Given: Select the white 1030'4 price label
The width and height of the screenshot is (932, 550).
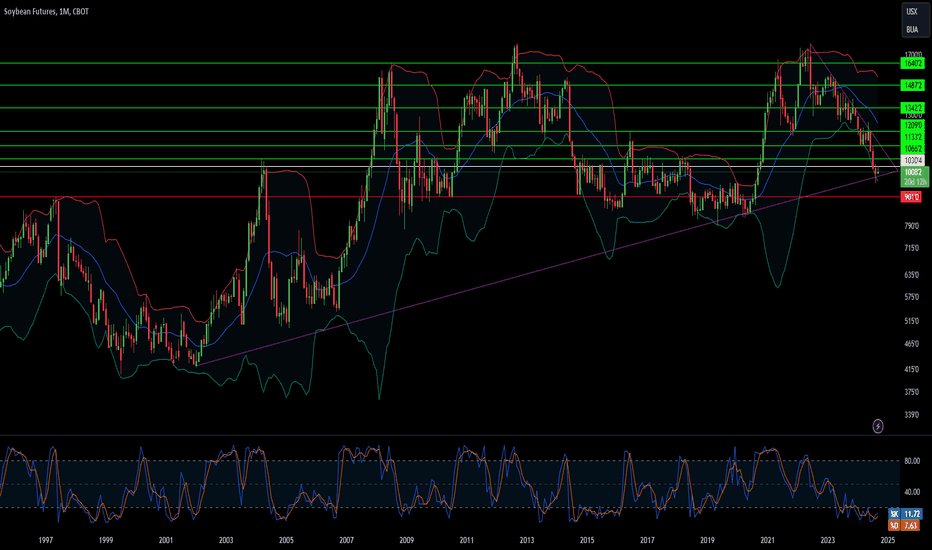Looking at the screenshot, I should pyautogui.click(x=912, y=161).
